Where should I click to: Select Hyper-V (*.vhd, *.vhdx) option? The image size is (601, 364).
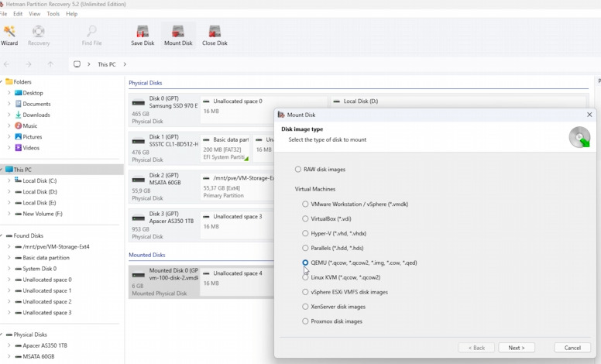pyautogui.click(x=305, y=233)
